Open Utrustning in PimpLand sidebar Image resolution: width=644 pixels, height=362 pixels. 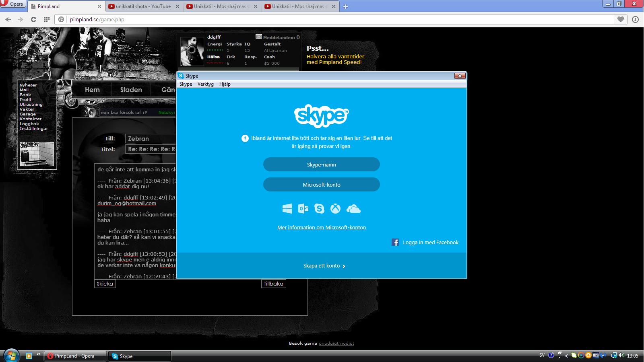[31, 105]
